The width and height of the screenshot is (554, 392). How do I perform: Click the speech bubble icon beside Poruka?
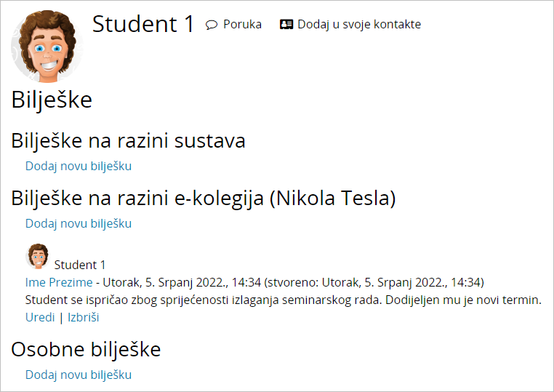click(x=212, y=25)
